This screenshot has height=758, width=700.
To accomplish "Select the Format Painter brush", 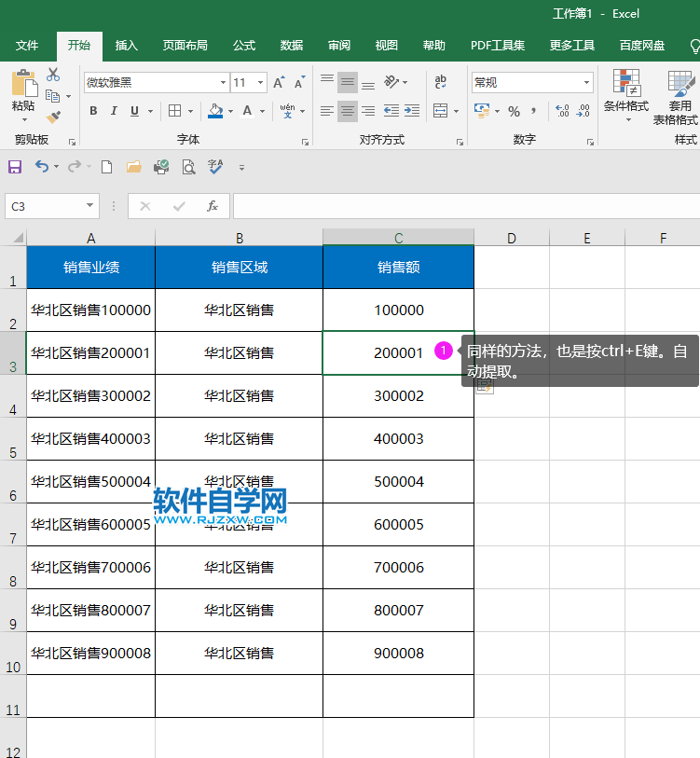I will coord(53,117).
